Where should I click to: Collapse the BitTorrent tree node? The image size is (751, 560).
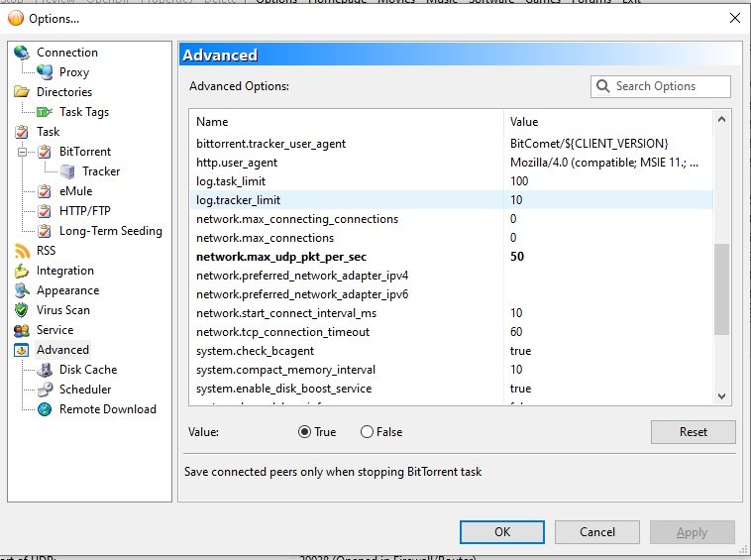click(x=22, y=153)
